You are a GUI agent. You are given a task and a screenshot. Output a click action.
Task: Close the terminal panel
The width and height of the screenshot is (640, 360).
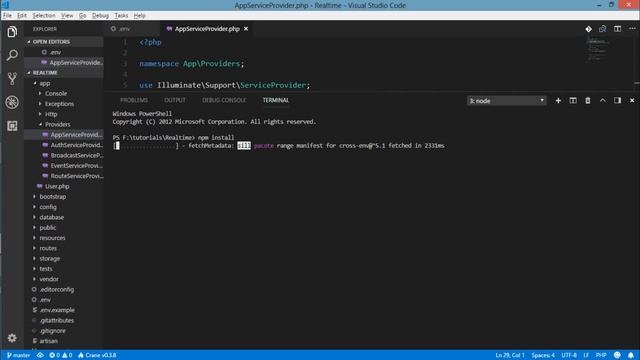tap(632, 100)
